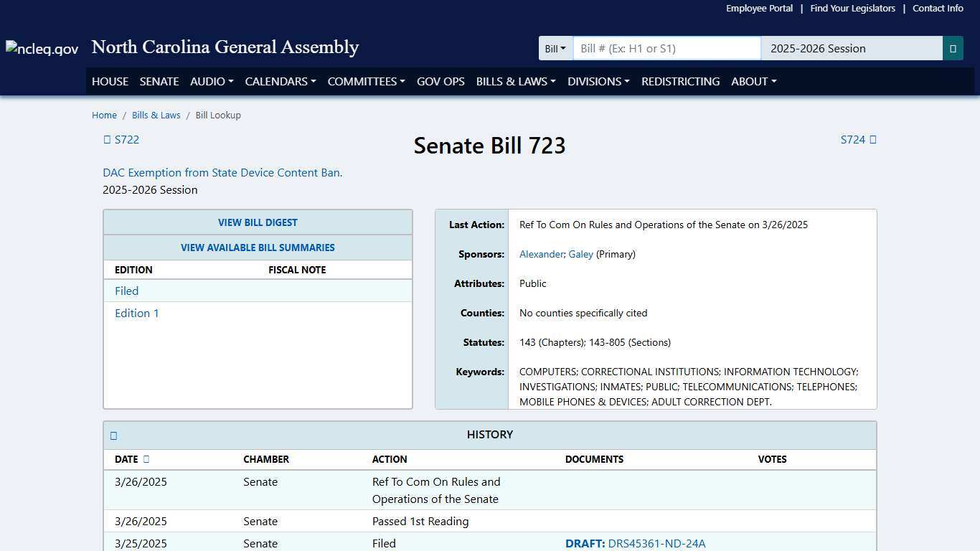Click the back arrow beside S722
This screenshot has width=980, height=551.
[108, 139]
